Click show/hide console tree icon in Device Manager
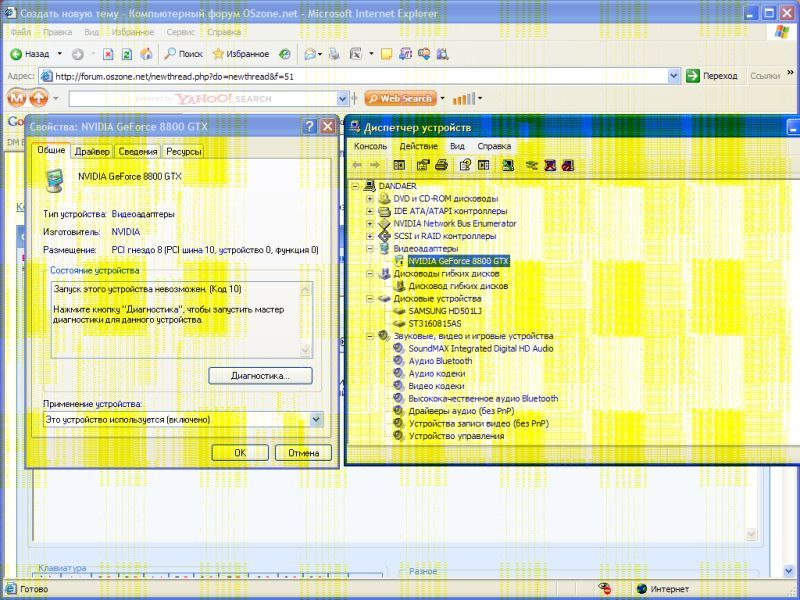Image resolution: width=800 pixels, height=600 pixels. [399, 165]
